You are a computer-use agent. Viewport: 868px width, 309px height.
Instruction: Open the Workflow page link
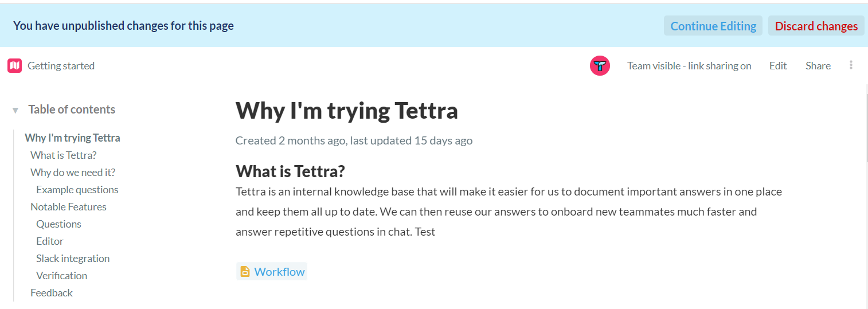[x=279, y=272]
